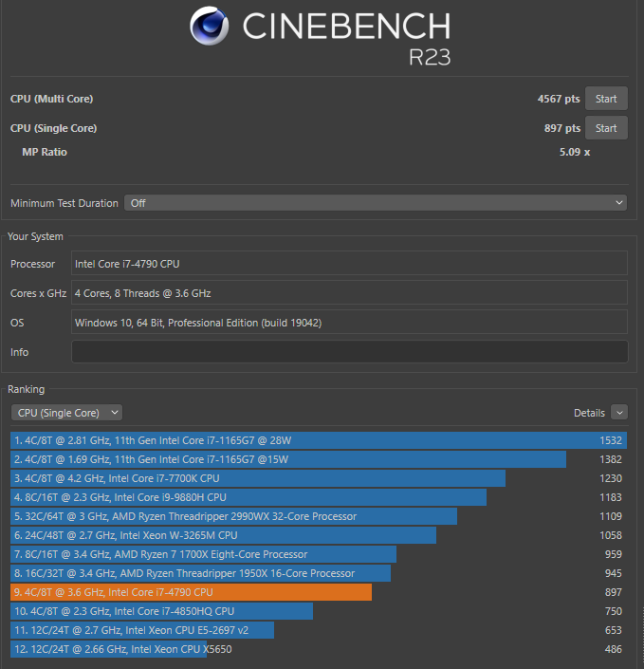Viewport: 644px width, 669px height.
Task: Expand the Details dropdown arrow
Action: [x=619, y=413]
